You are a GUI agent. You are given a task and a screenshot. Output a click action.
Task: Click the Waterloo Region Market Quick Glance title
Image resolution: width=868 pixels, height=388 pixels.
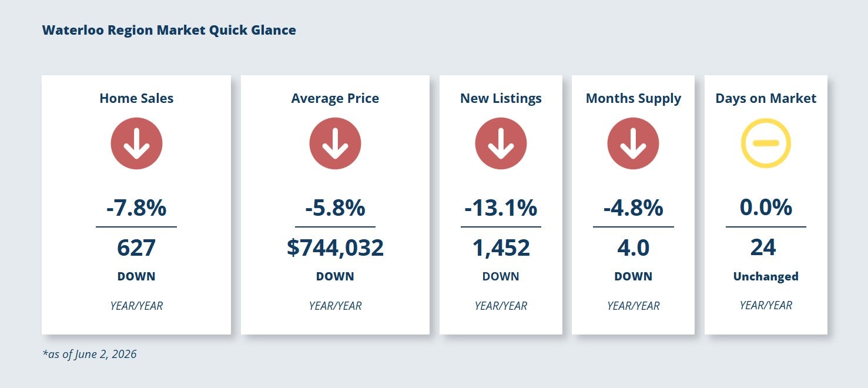[169, 30]
